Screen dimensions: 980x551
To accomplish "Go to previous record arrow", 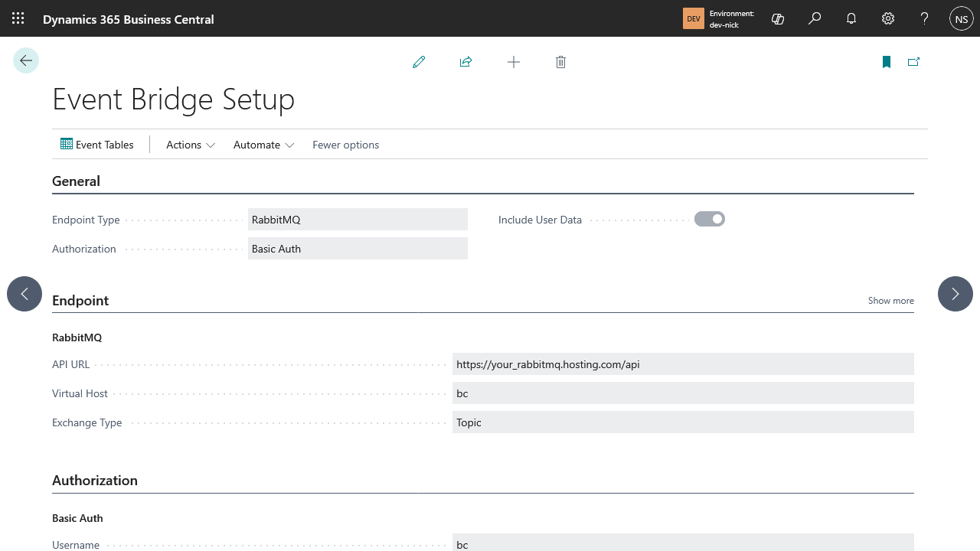I will (x=24, y=294).
